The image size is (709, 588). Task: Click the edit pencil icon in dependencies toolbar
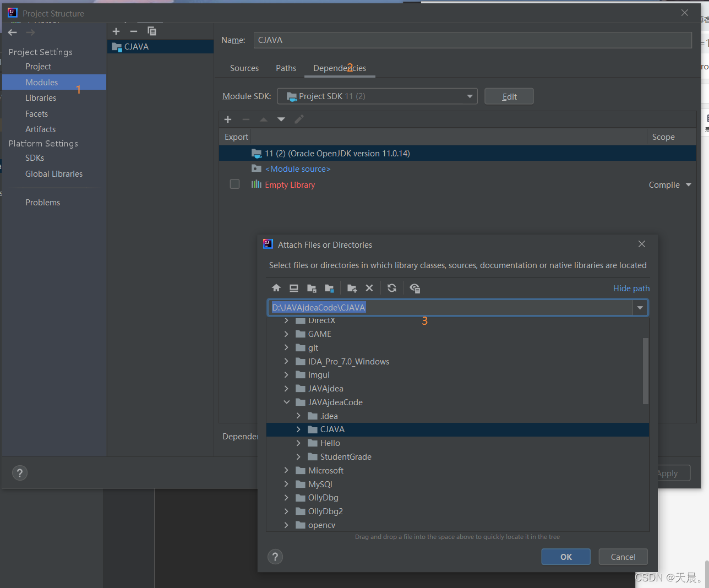[299, 119]
